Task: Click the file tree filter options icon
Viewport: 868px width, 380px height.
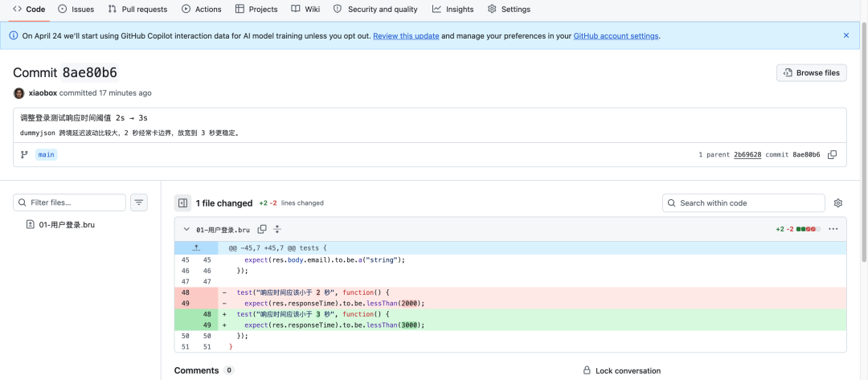Action: (x=139, y=202)
